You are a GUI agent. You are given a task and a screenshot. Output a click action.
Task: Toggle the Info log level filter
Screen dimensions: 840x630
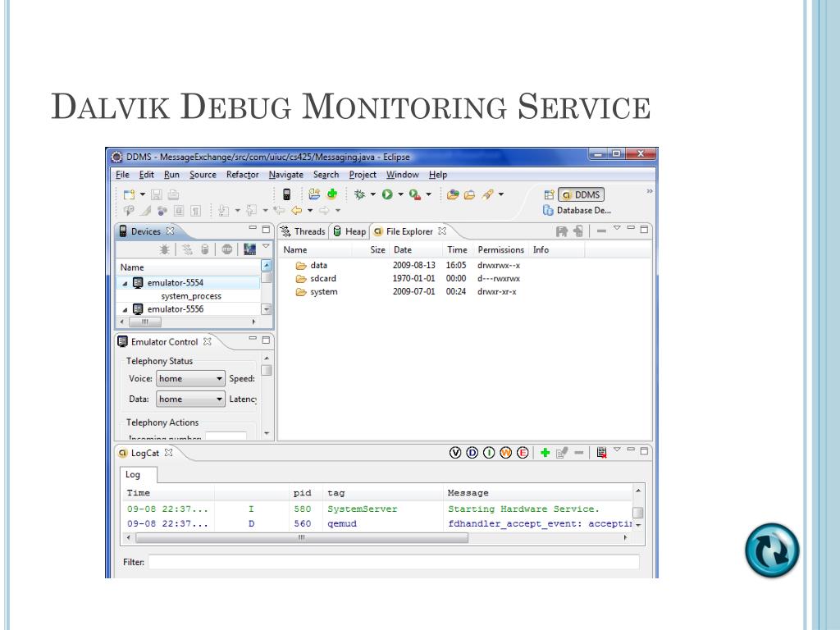489,453
